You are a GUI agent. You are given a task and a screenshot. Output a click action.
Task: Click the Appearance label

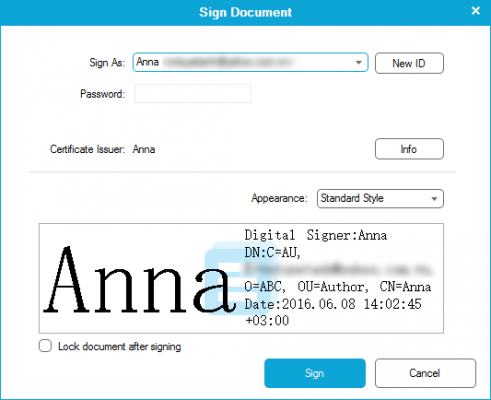[279, 198]
